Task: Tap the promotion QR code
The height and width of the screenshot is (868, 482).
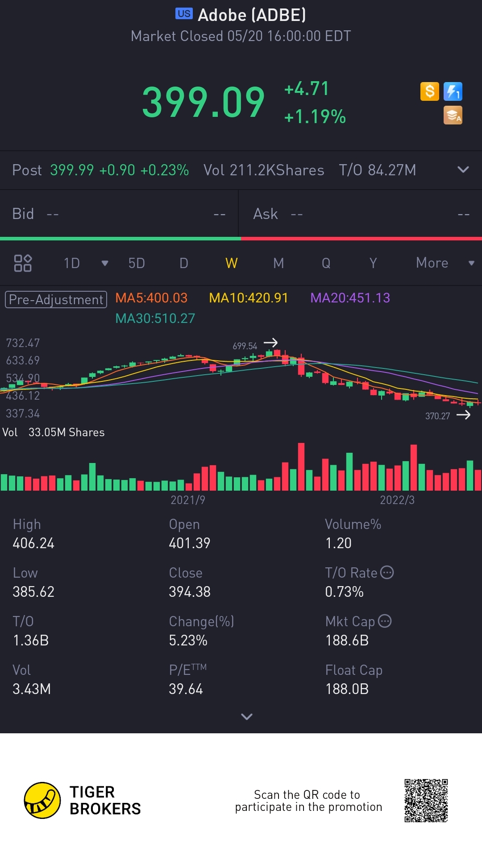Action: pos(426,801)
